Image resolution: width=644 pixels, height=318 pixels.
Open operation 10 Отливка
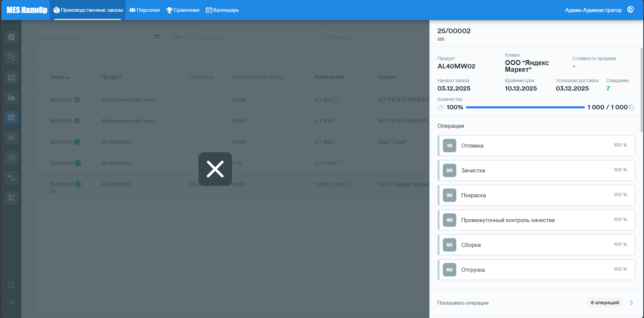coord(536,146)
